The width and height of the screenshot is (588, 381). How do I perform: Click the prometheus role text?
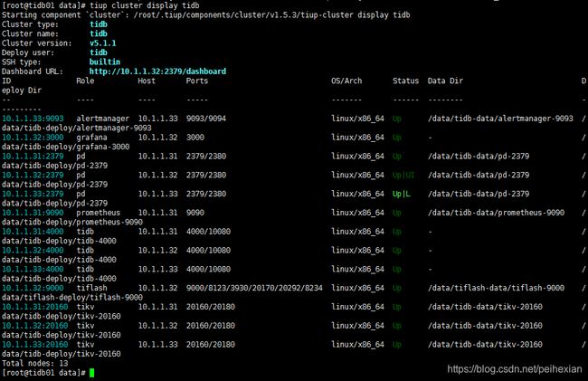pyautogui.click(x=99, y=213)
